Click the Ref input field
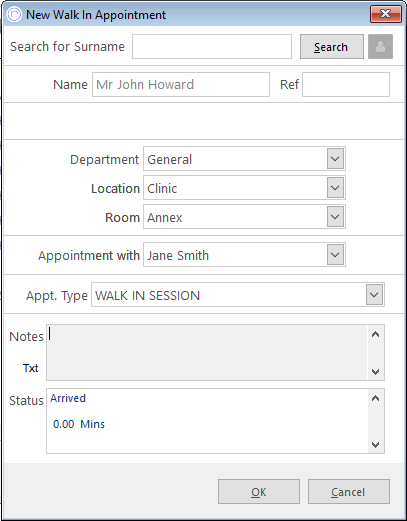This screenshot has height=521, width=407. (346, 85)
